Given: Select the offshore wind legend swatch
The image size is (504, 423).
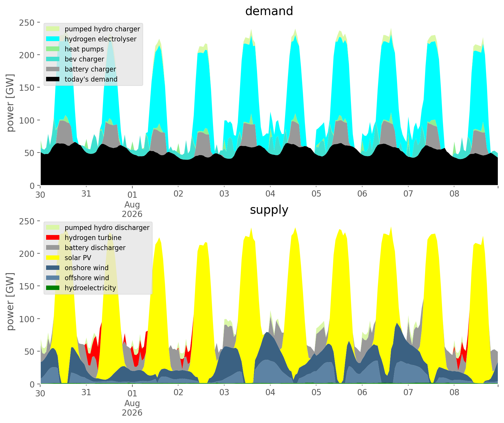Looking at the screenshot, I should 53,278.
